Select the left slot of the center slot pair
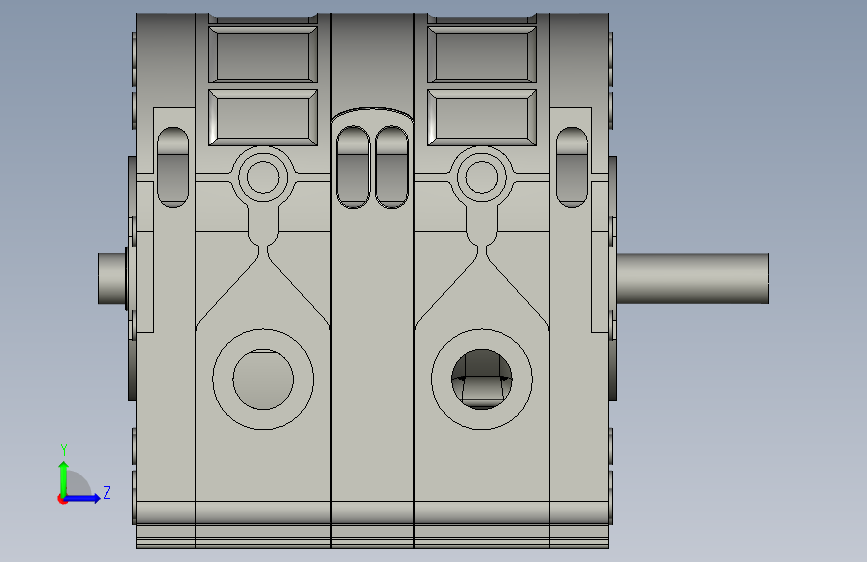 (x=353, y=167)
